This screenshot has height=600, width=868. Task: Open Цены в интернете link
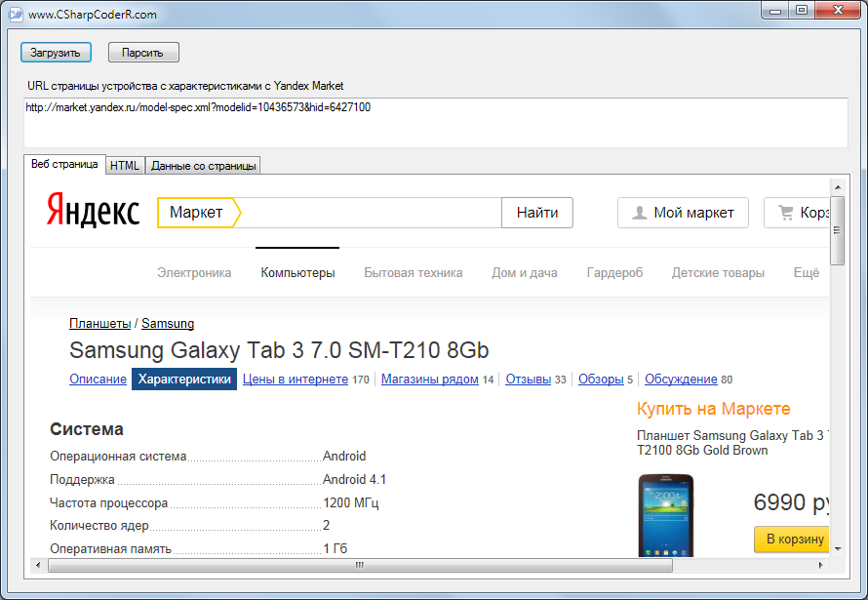[x=296, y=380]
